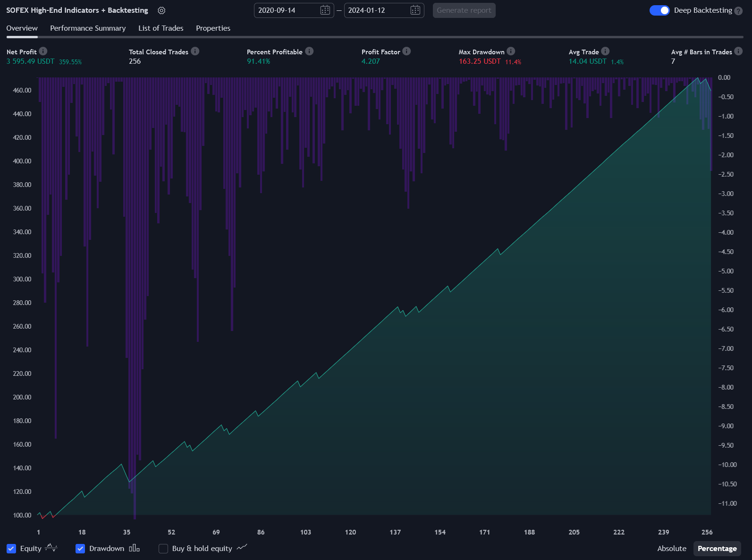The height and width of the screenshot is (560, 752).
Task: Click info icon beside Avg Trade
Action: click(x=605, y=51)
